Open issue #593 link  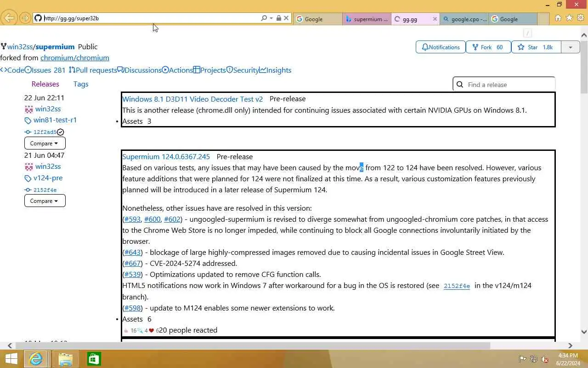click(132, 219)
